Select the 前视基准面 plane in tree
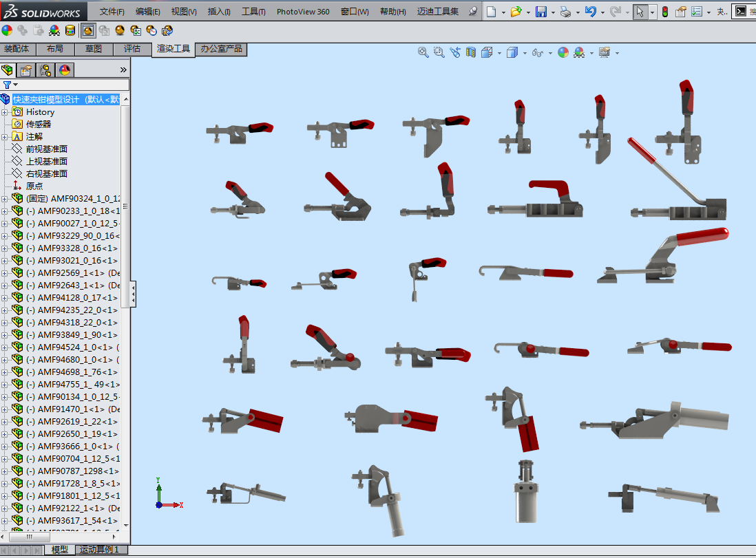 tap(46, 149)
